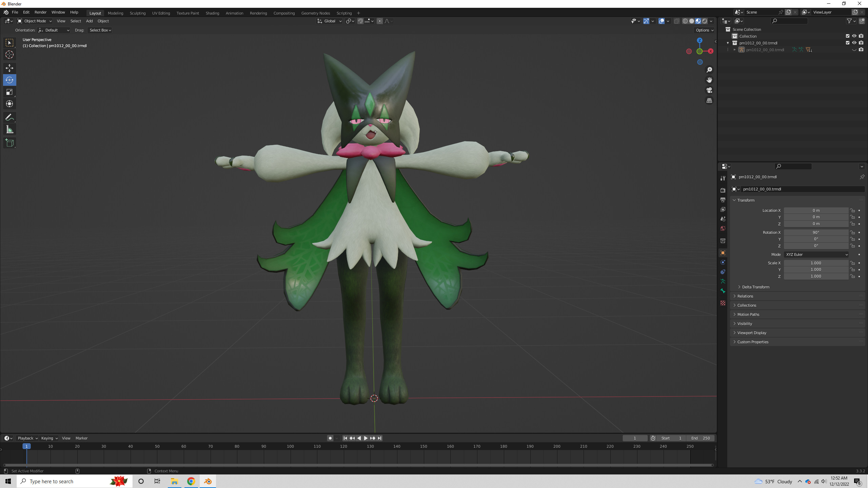Toggle snapping magnet in header
Viewport: 868px width, 488px height.
(x=360, y=21)
